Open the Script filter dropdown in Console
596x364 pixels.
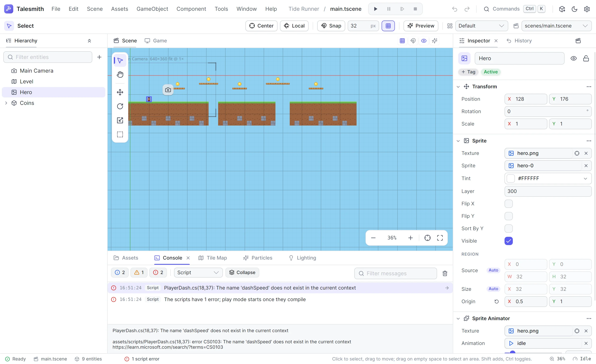198,273
